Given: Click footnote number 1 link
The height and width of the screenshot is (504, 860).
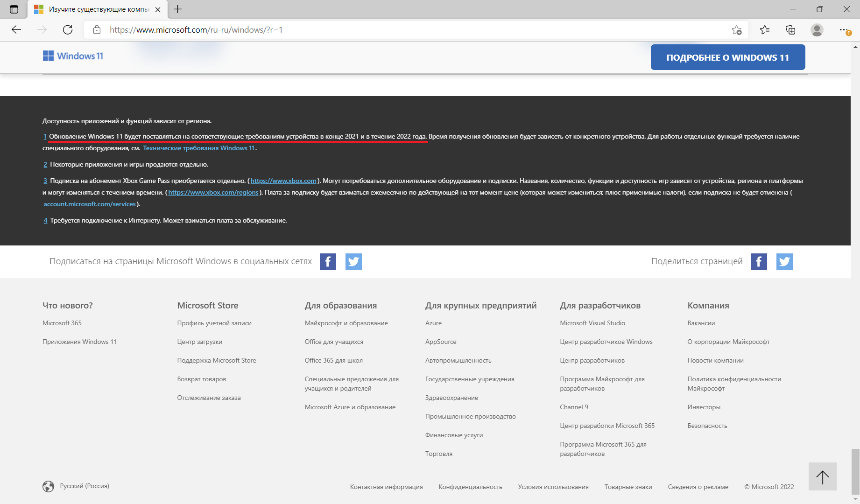Looking at the screenshot, I should tap(45, 137).
